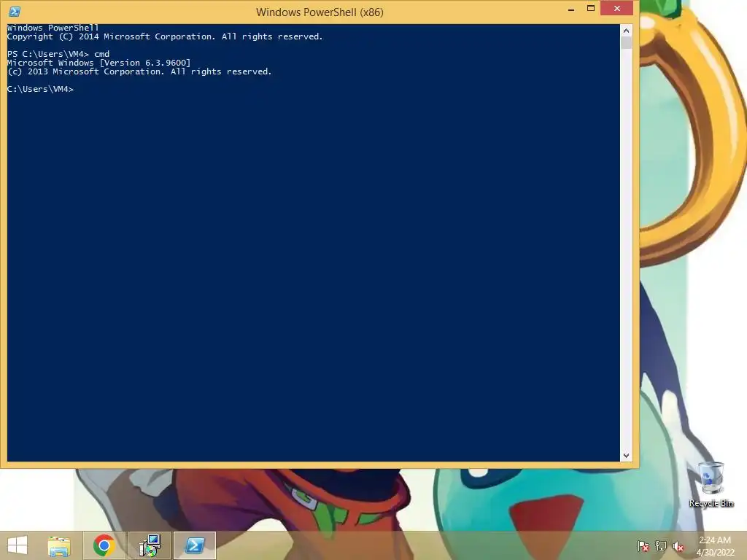This screenshot has width=747, height=560.
Task: Launch Google Chrome from the taskbar
Action: [104, 545]
